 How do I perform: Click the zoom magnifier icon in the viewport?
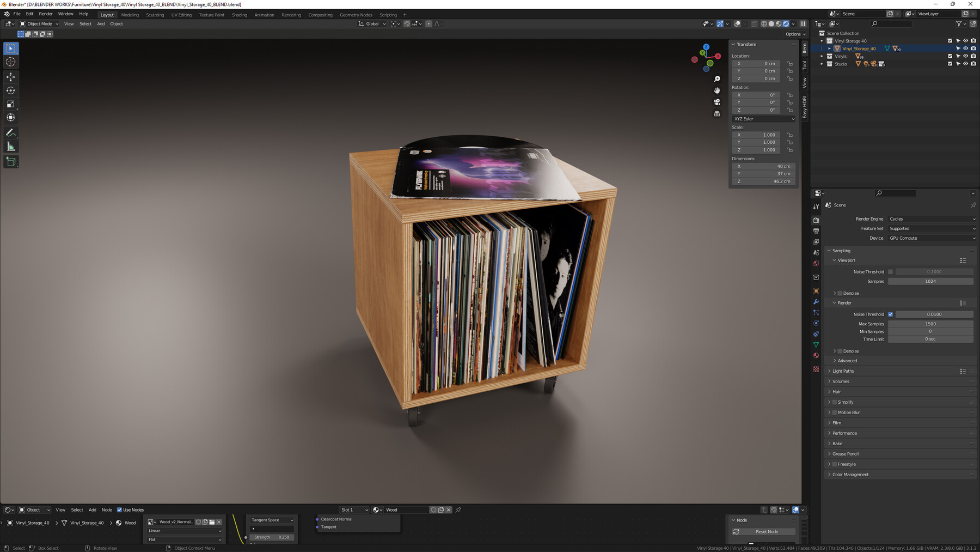(x=716, y=78)
